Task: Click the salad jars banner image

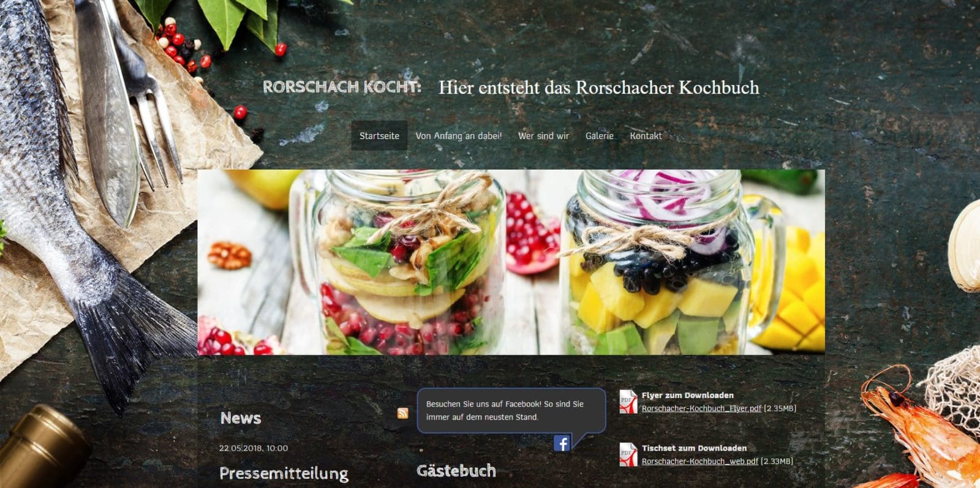Action: pos(511,263)
